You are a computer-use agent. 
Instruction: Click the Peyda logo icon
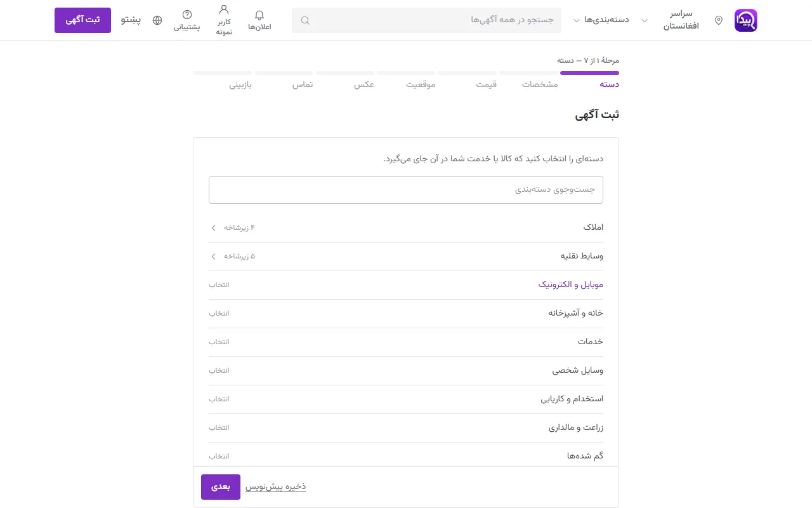pyautogui.click(x=746, y=20)
